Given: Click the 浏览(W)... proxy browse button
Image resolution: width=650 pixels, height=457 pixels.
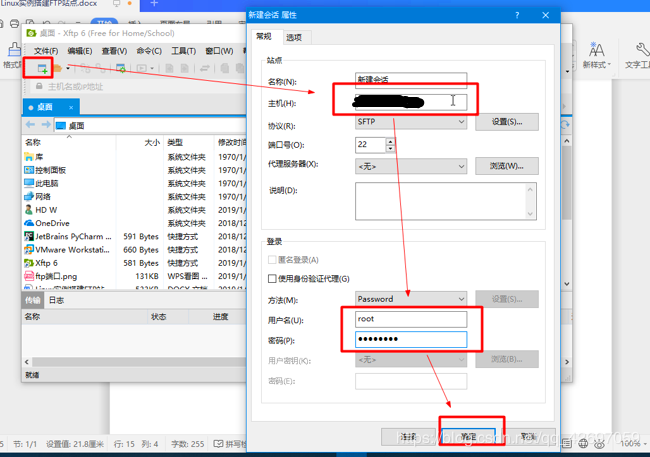Looking at the screenshot, I should pos(507,166).
